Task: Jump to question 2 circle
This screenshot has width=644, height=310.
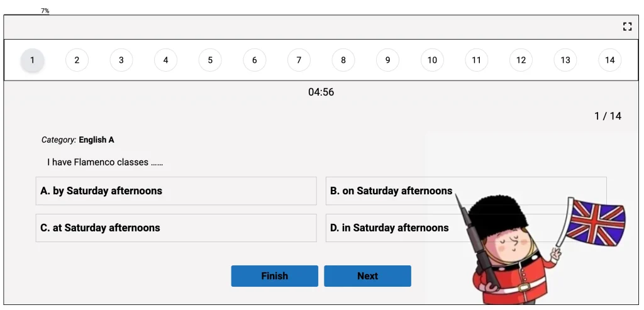Action: [77, 60]
